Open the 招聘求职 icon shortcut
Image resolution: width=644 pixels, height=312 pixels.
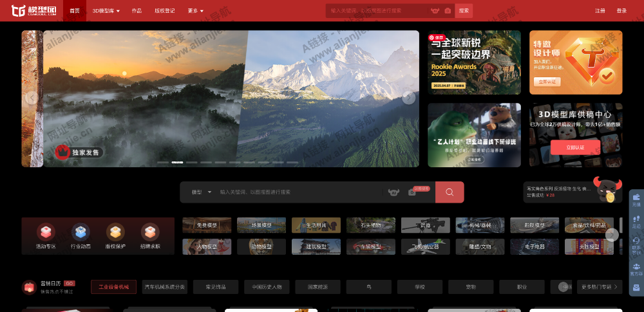click(x=150, y=236)
